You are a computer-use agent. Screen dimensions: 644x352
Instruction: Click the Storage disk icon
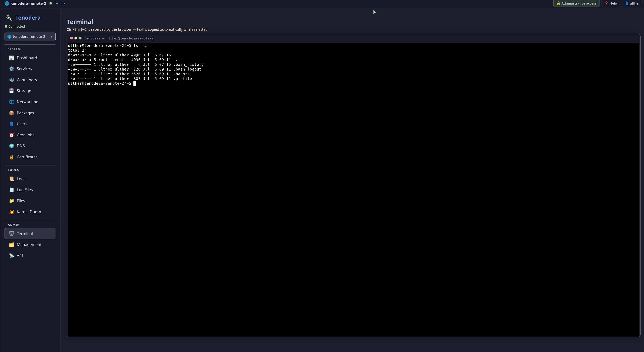[11, 91]
